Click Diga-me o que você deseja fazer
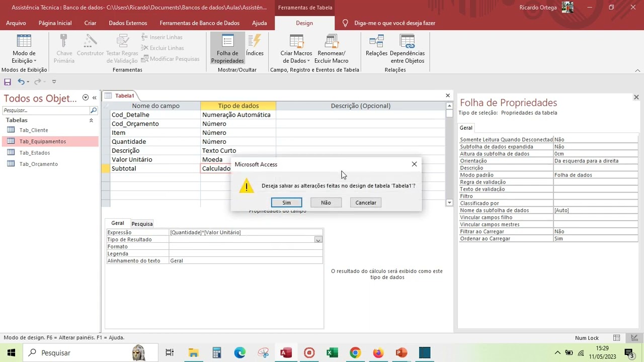Screen dimensions: 644x362 pyautogui.click(x=394, y=23)
